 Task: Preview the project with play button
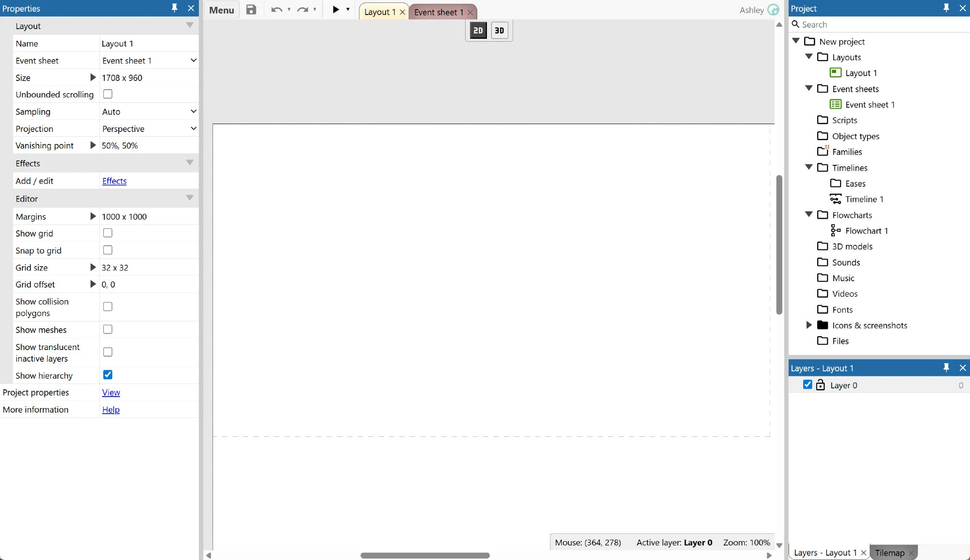tap(336, 10)
